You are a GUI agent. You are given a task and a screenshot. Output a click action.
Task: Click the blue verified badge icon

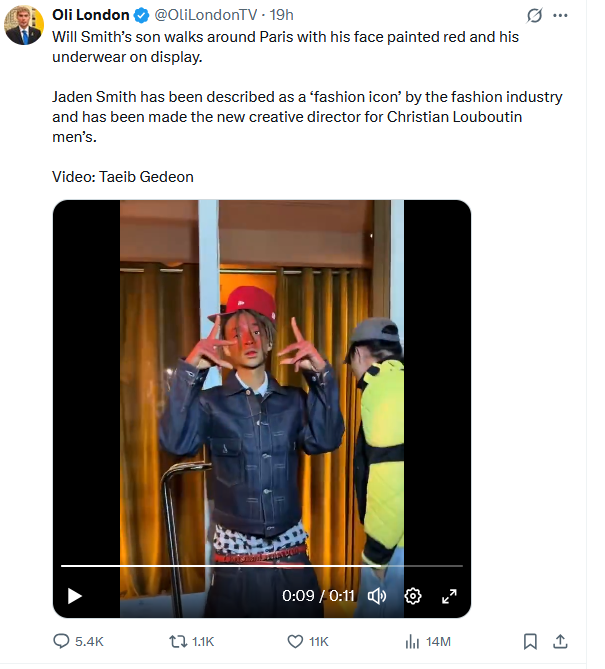142,16
